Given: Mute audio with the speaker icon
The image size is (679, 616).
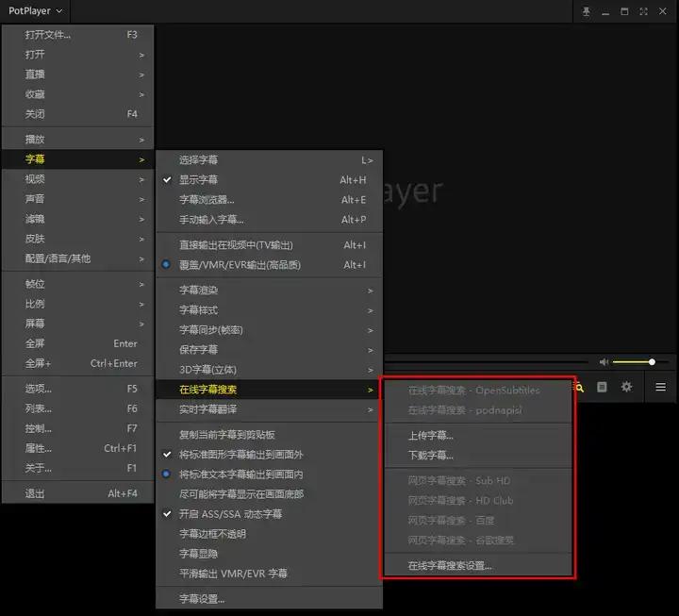Looking at the screenshot, I should (604, 362).
